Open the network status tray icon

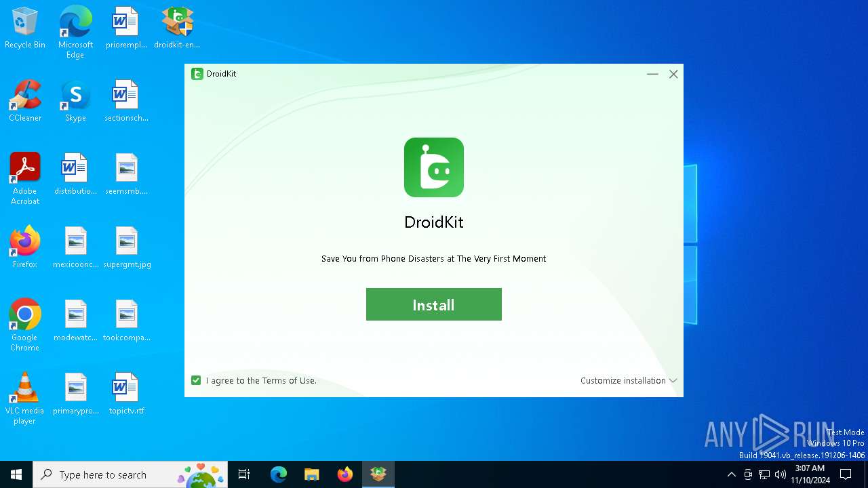[x=764, y=474]
